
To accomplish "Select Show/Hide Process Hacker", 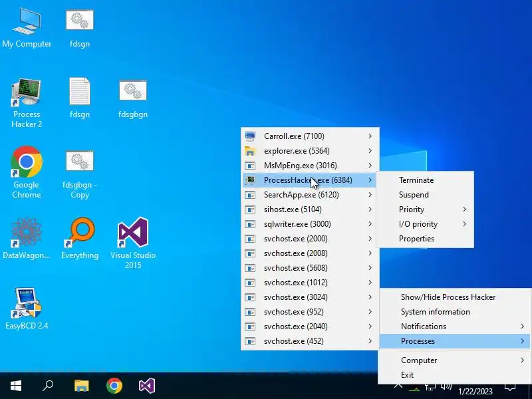I will (455, 297).
